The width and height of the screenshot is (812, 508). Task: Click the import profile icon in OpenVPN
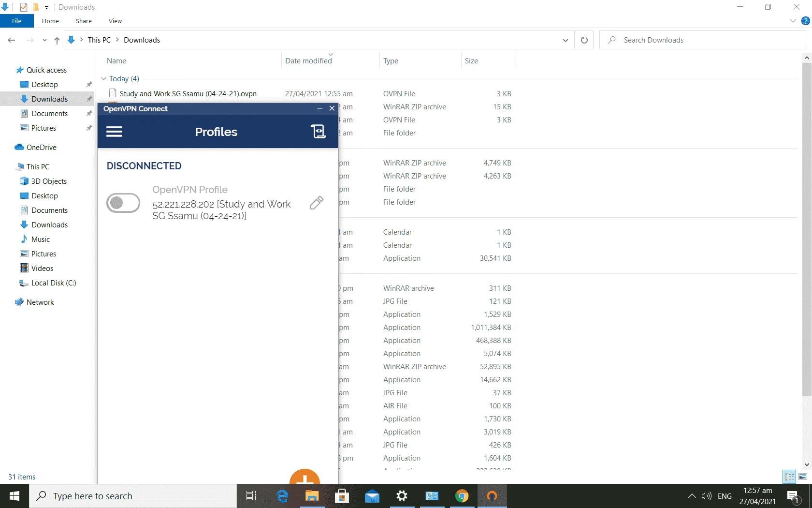[x=318, y=131]
